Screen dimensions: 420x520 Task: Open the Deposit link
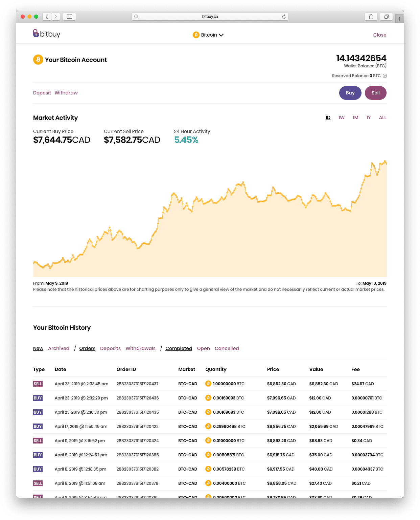pyautogui.click(x=42, y=93)
